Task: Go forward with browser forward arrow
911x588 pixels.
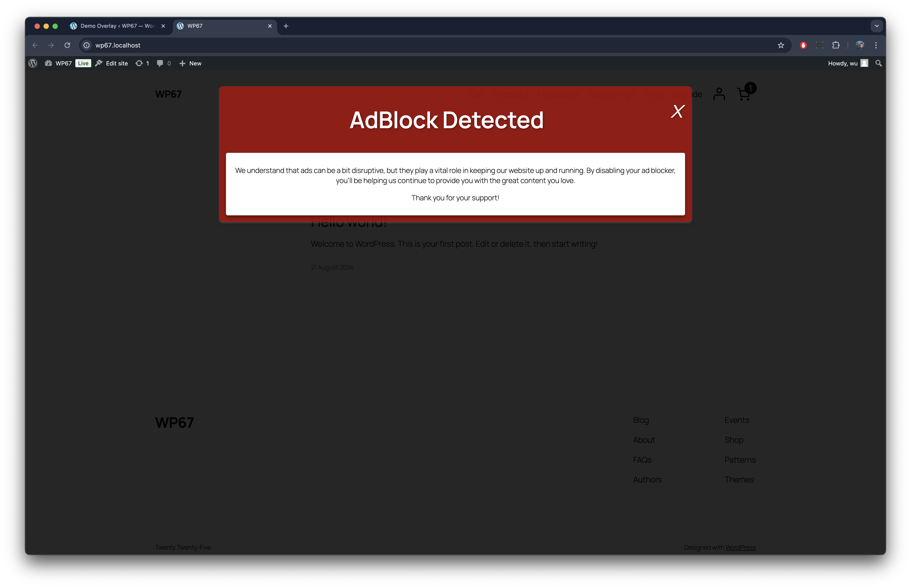Action: coord(51,45)
